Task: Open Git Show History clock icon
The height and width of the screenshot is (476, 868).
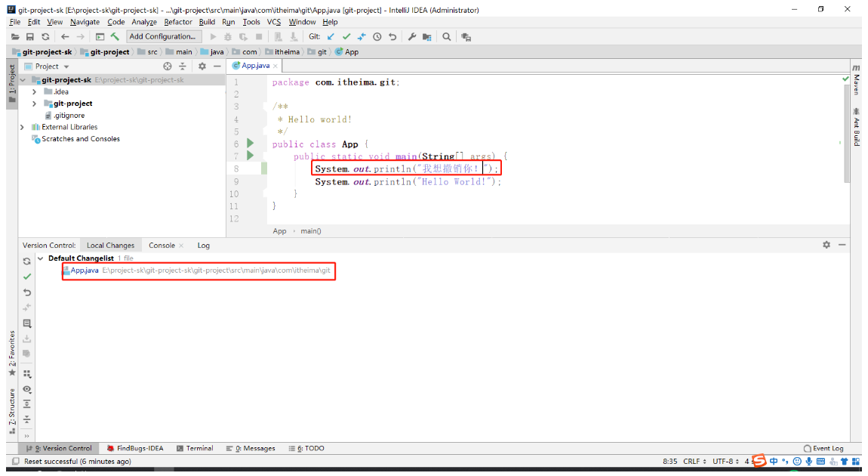Action: pos(377,36)
